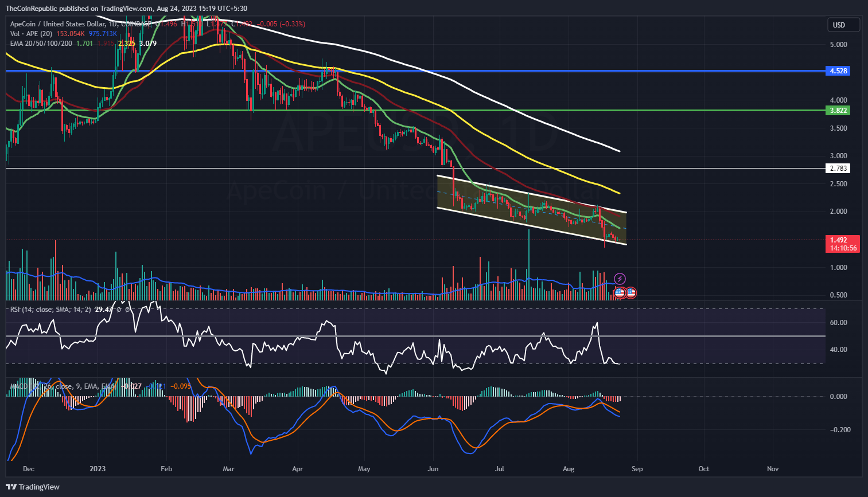Click the 5.000 price axis label
The height and width of the screenshot is (497, 868).
[838, 45]
